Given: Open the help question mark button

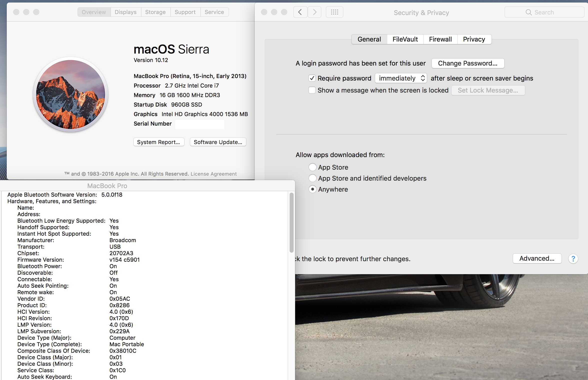Looking at the screenshot, I should pyautogui.click(x=573, y=258).
